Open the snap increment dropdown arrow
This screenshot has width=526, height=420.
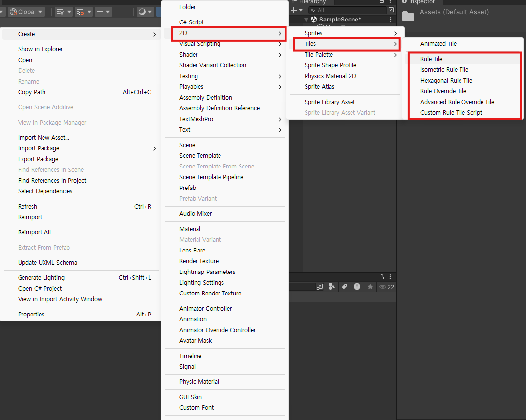[x=108, y=12]
